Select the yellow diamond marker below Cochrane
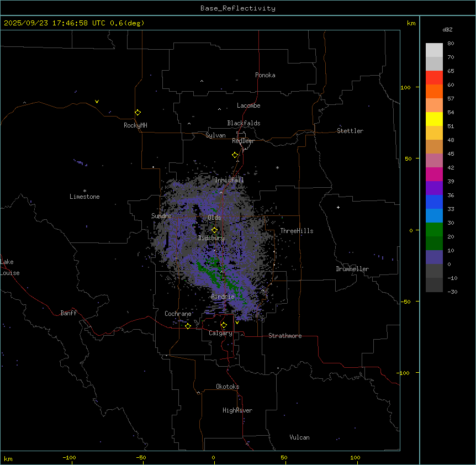This screenshot has height=465, width=476. coord(188,326)
